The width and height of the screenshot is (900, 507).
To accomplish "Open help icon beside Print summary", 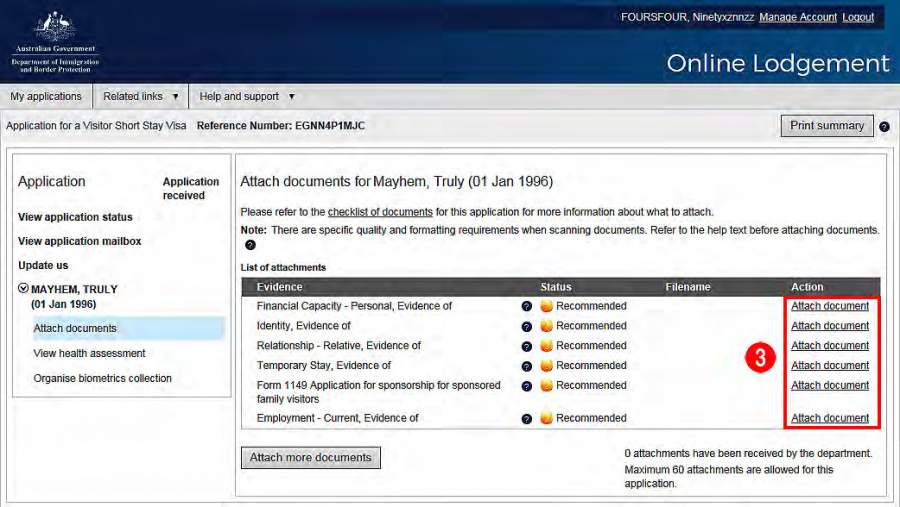I will [885, 126].
